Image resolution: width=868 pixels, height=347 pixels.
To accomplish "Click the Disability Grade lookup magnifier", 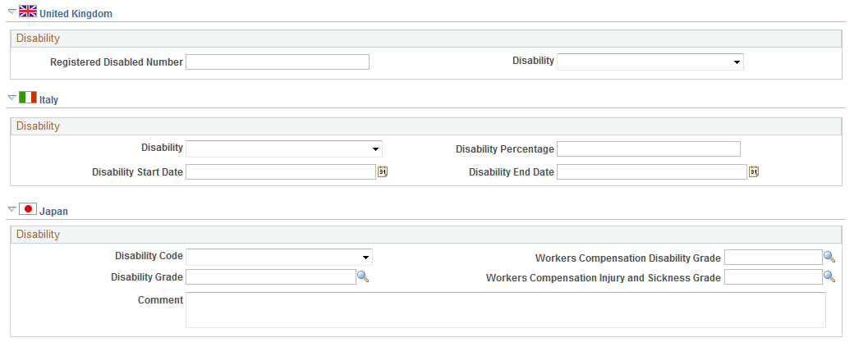I will 363,276.
